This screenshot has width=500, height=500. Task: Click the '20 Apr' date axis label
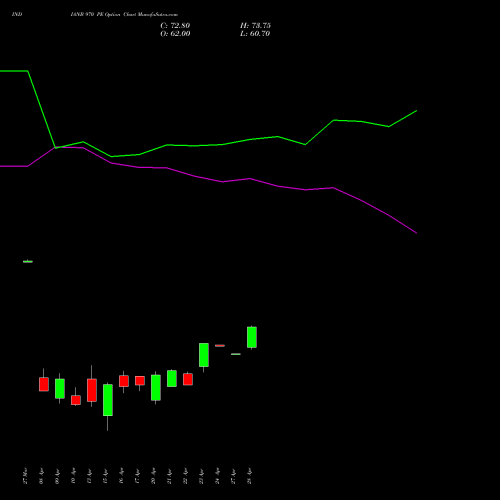153,476
